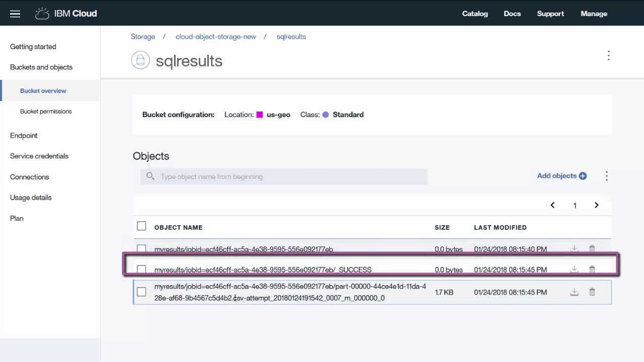Screen dimensions: 644x362
Task: Click the sqlresults bucket icon
Action: point(140,60)
